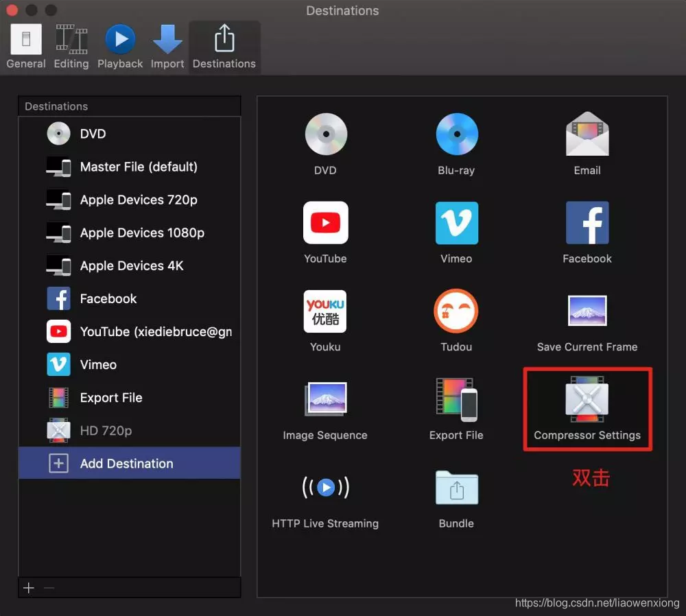Select the YouTube icon in the grid
The width and height of the screenshot is (686, 616).
[x=325, y=223]
